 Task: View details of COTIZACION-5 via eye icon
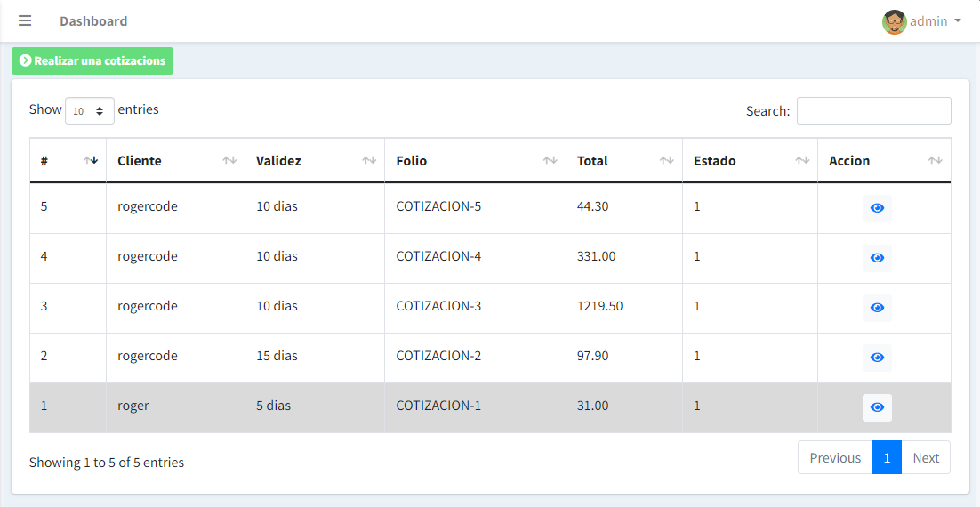[877, 208]
